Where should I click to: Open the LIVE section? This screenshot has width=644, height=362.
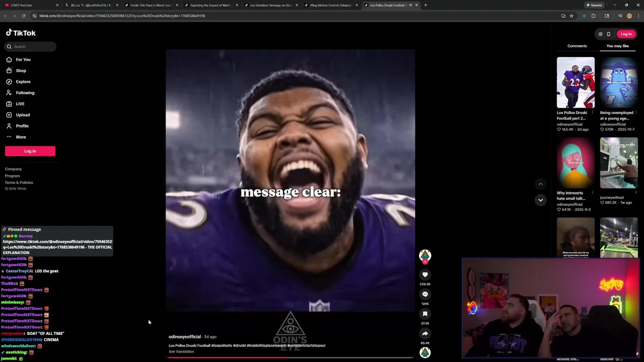tap(20, 104)
